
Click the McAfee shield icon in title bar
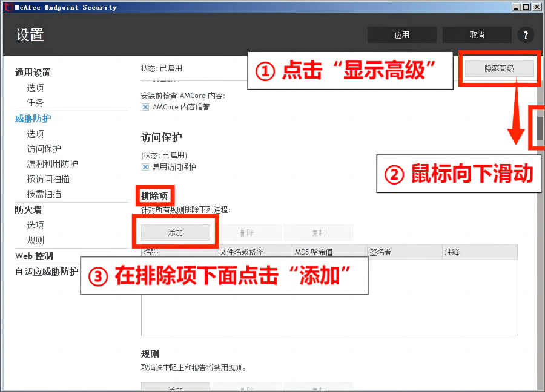[8, 7]
